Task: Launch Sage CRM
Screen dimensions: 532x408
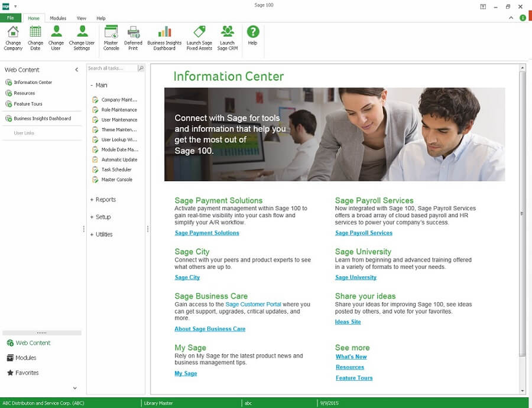Action: click(228, 37)
